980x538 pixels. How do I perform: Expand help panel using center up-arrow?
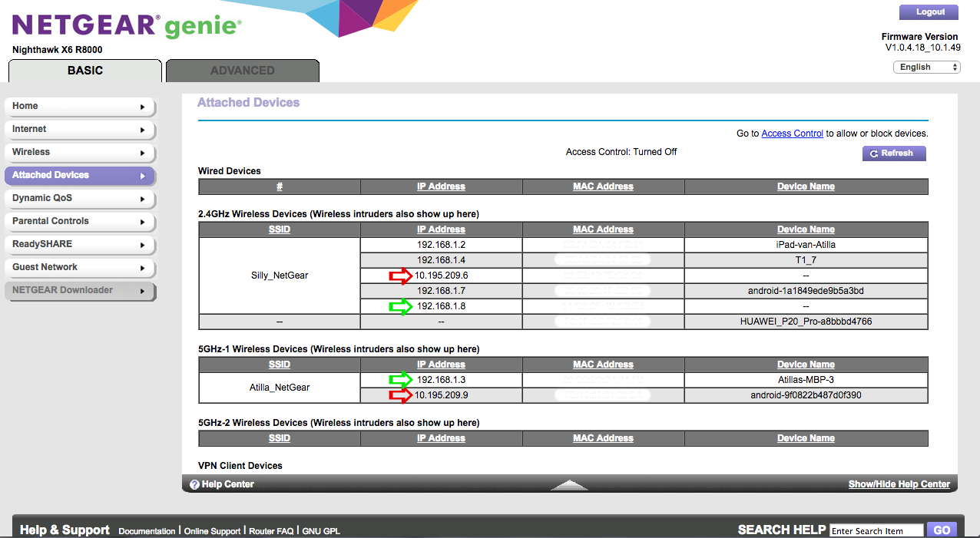pos(569,485)
